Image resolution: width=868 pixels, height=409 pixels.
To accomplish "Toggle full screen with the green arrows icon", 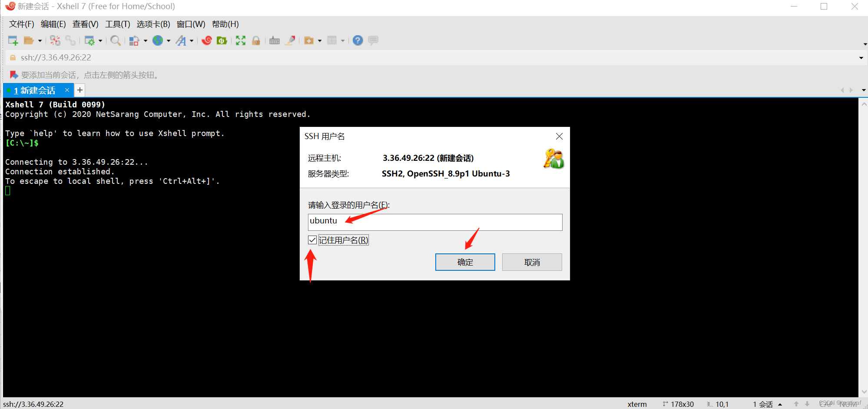I will tap(241, 40).
